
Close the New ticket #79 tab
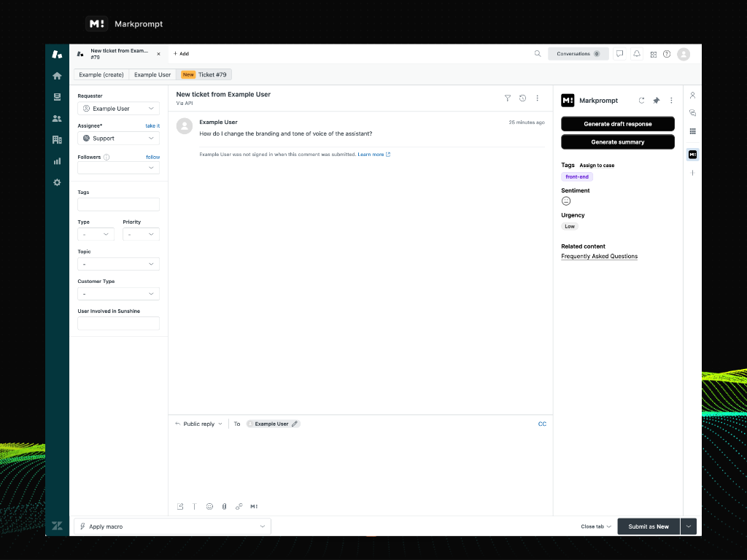(158, 54)
